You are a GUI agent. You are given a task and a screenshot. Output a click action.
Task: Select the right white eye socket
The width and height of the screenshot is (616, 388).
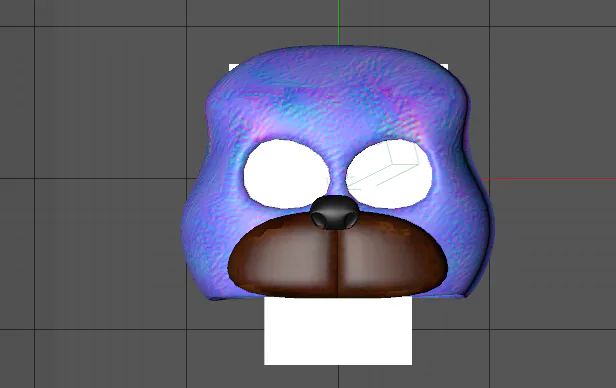coord(389,174)
